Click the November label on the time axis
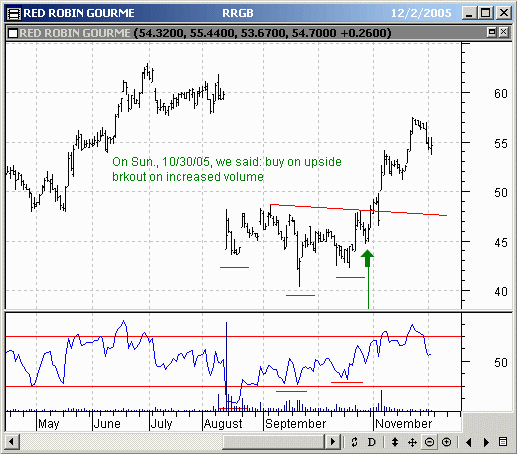The image size is (517, 454). point(404,424)
